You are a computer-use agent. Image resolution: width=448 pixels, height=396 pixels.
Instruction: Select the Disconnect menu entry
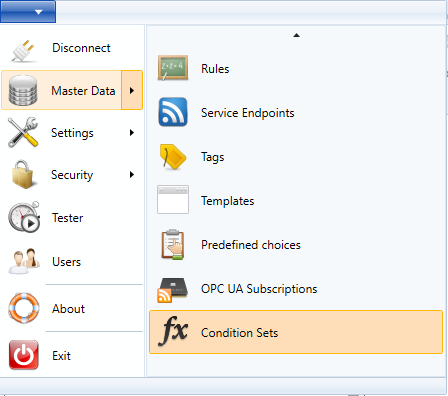(72, 48)
